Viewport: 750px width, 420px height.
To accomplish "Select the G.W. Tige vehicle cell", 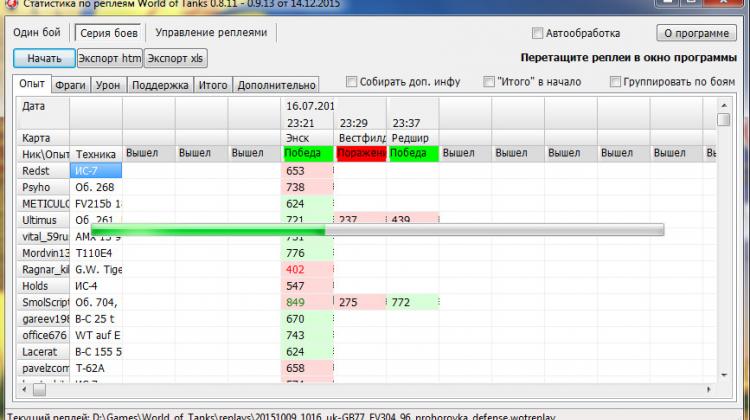I will click(x=96, y=269).
